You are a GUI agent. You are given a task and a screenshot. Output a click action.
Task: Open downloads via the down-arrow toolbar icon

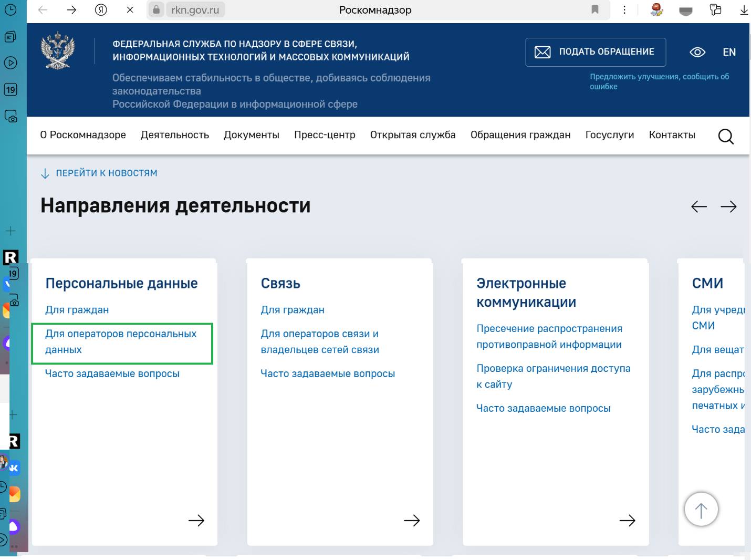(x=744, y=9)
